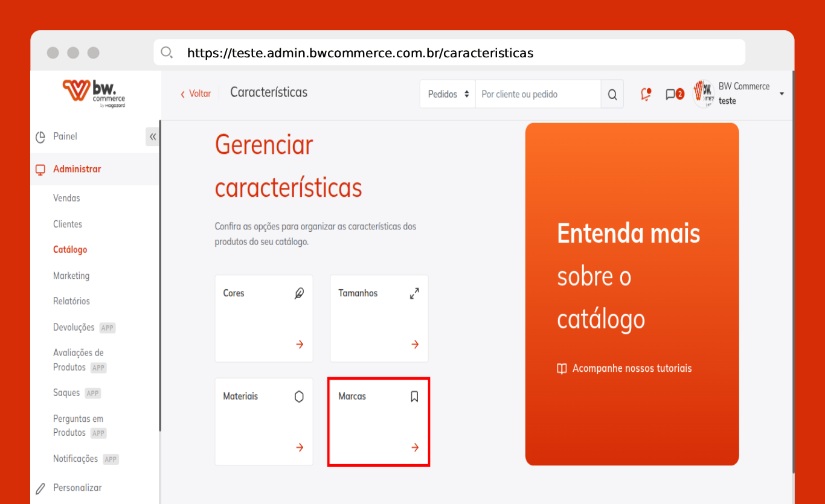Click the bookmark icon on Marcas card

click(x=414, y=397)
